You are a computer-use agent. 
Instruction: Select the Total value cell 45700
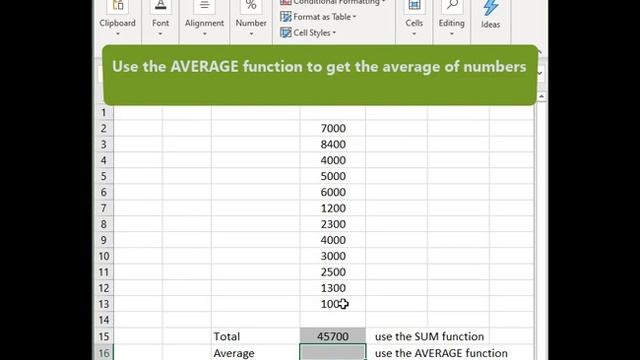(333, 336)
